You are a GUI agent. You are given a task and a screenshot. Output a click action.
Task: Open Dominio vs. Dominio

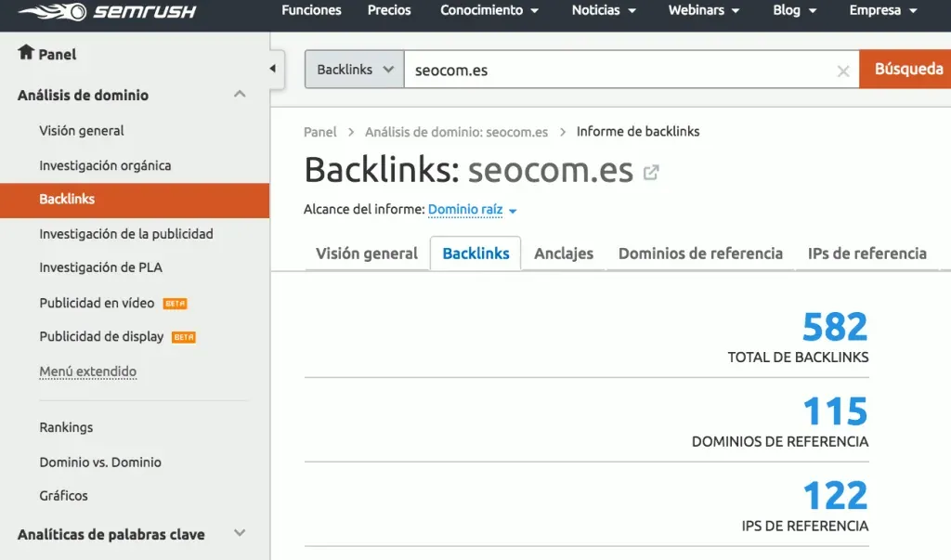(100, 462)
